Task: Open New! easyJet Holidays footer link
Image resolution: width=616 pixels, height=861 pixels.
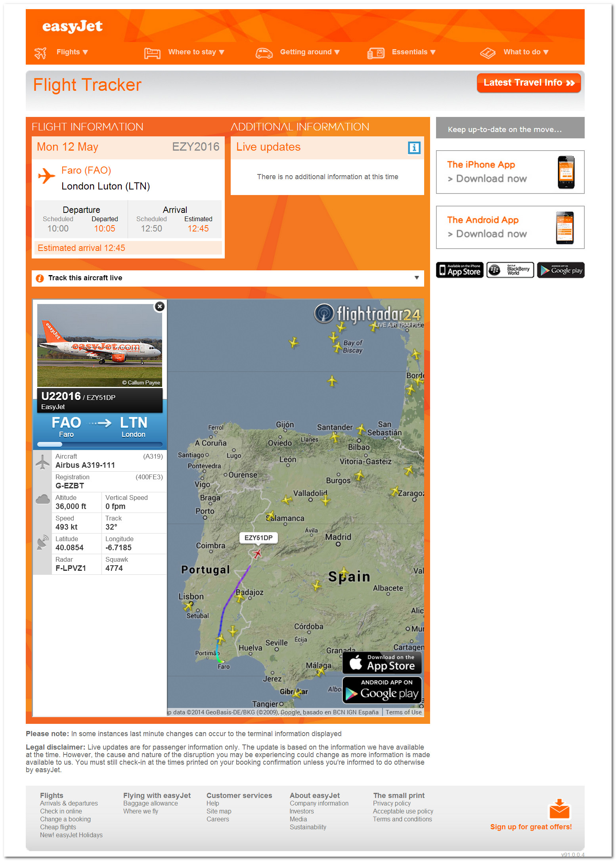Action: tap(71, 835)
